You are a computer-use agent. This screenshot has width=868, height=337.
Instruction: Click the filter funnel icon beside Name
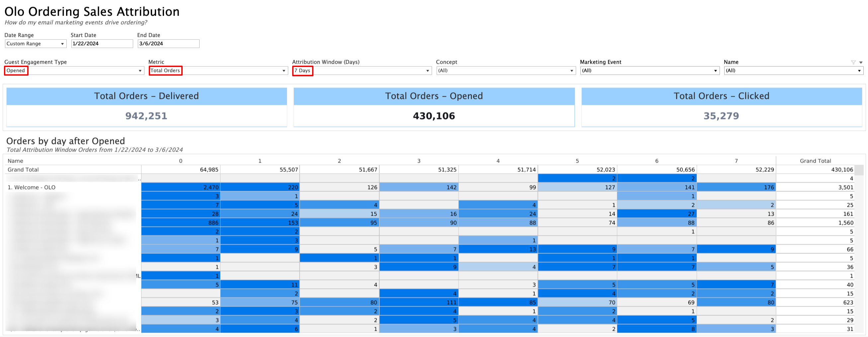point(853,62)
